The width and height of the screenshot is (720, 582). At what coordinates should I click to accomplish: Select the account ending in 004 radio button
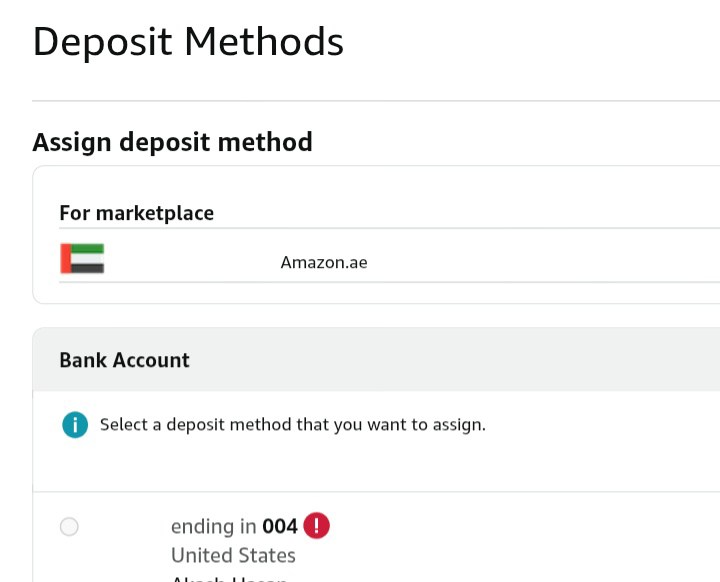point(69,527)
